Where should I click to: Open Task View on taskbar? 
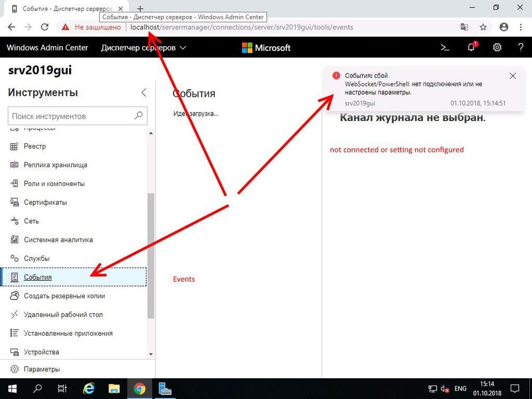coord(62,389)
